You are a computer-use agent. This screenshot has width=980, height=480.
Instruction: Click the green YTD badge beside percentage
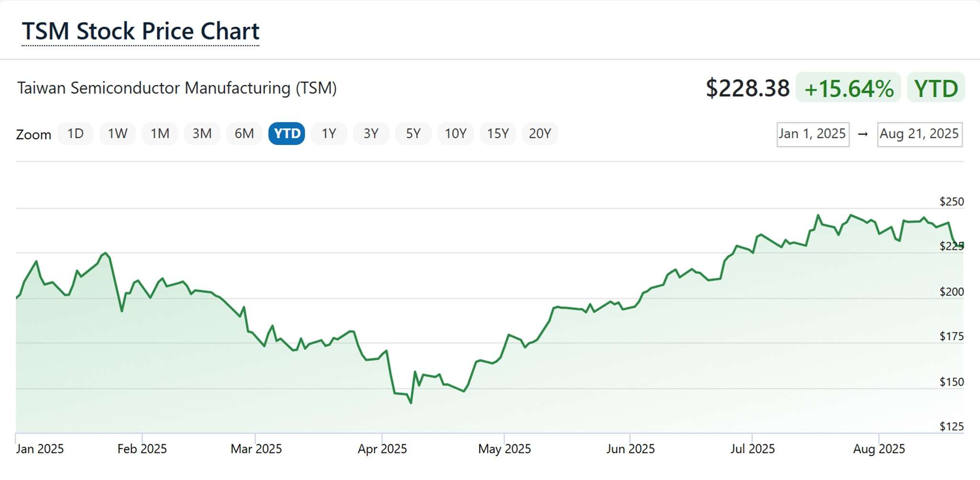click(935, 88)
